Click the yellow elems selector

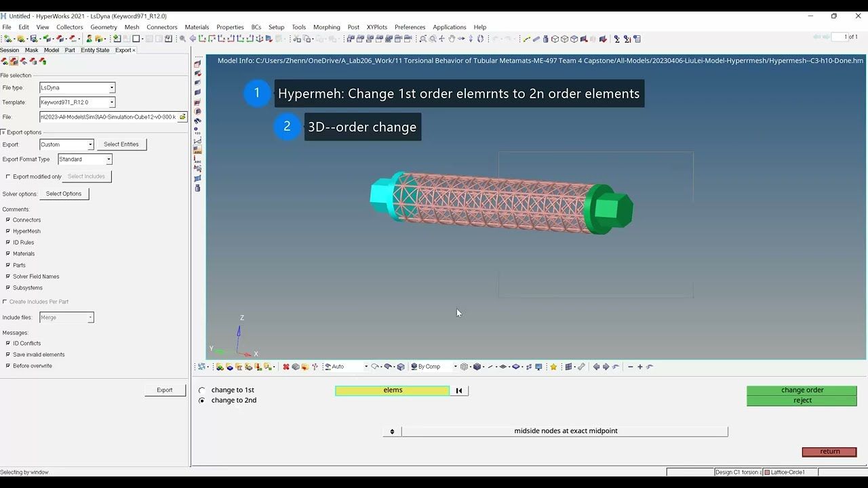pyautogui.click(x=393, y=390)
